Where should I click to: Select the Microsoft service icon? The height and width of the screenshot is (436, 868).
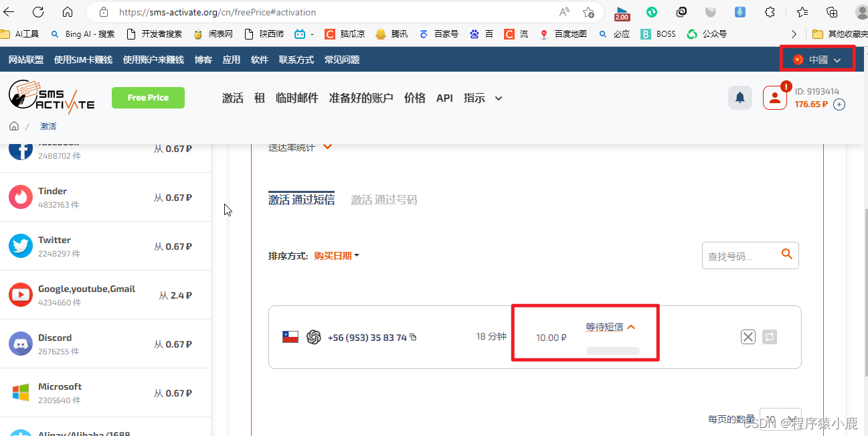(21, 392)
